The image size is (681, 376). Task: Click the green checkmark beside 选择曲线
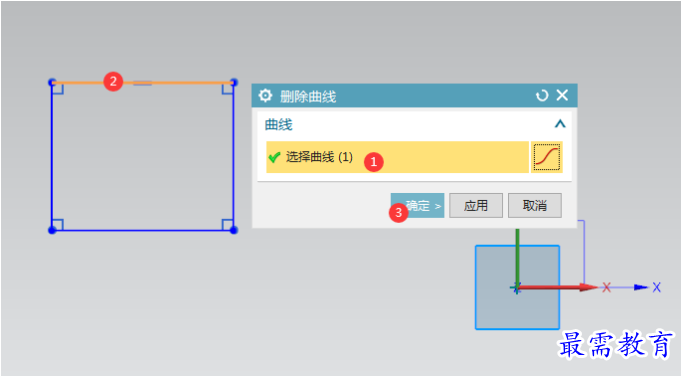click(274, 157)
